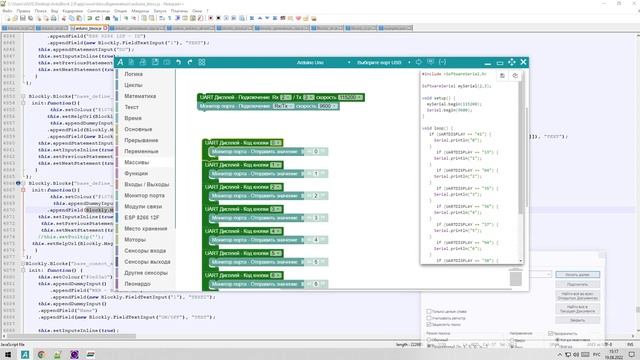Open volume control in system tray

pos(576,355)
